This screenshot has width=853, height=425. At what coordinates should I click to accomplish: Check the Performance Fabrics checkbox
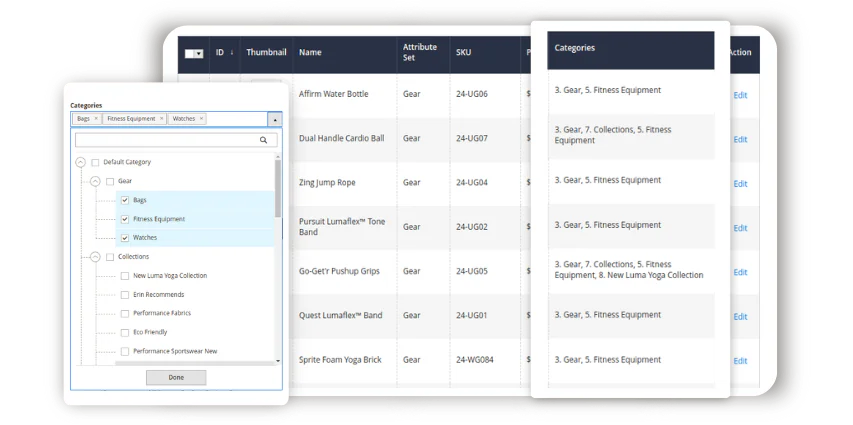(x=125, y=313)
